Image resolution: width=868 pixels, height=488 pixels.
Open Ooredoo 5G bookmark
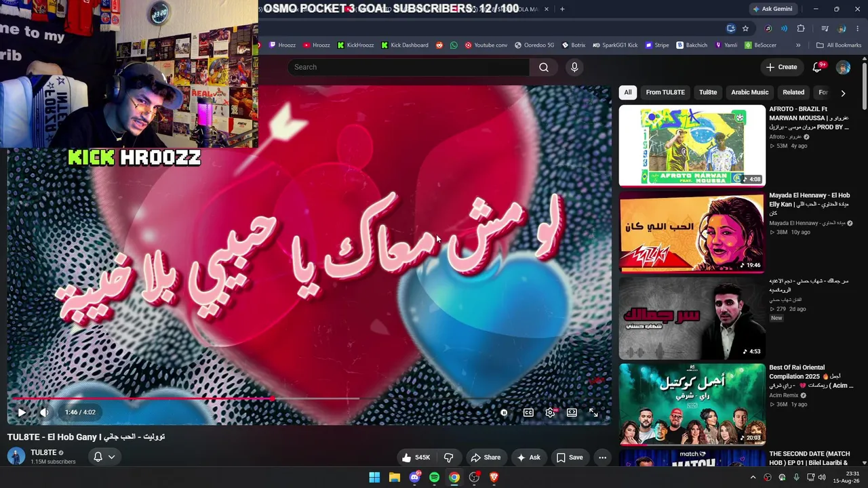tap(534, 45)
